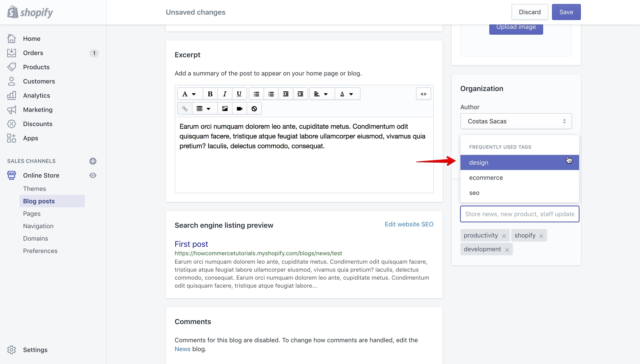
Task: Add a sales channel with plus icon
Action: 93,161
